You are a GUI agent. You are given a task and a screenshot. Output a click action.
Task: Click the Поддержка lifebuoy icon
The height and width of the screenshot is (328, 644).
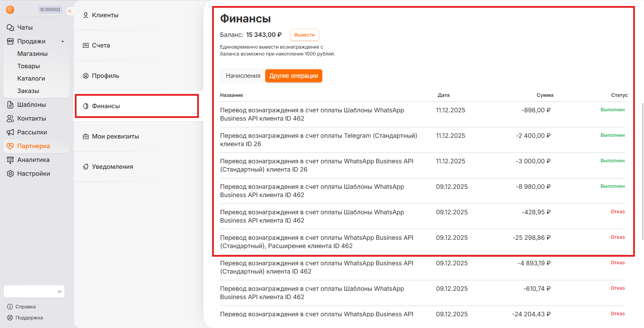click(x=10, y=318)
